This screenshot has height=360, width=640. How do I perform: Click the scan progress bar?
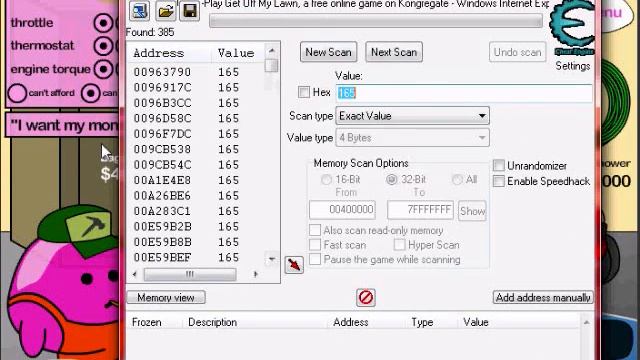pos(376,21)
